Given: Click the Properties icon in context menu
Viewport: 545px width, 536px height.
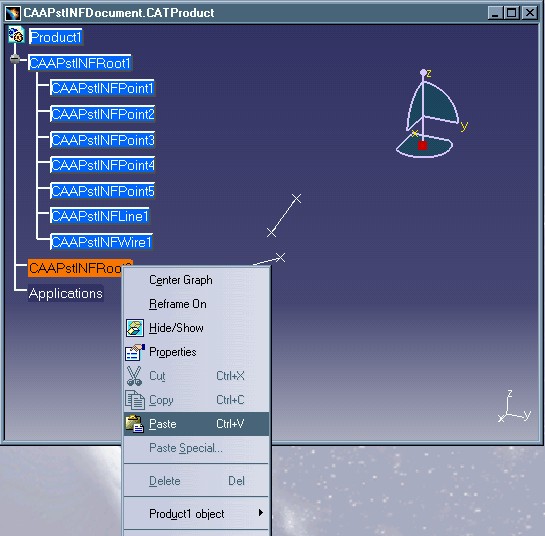Looking at the screenshot, I should (135, 352).
